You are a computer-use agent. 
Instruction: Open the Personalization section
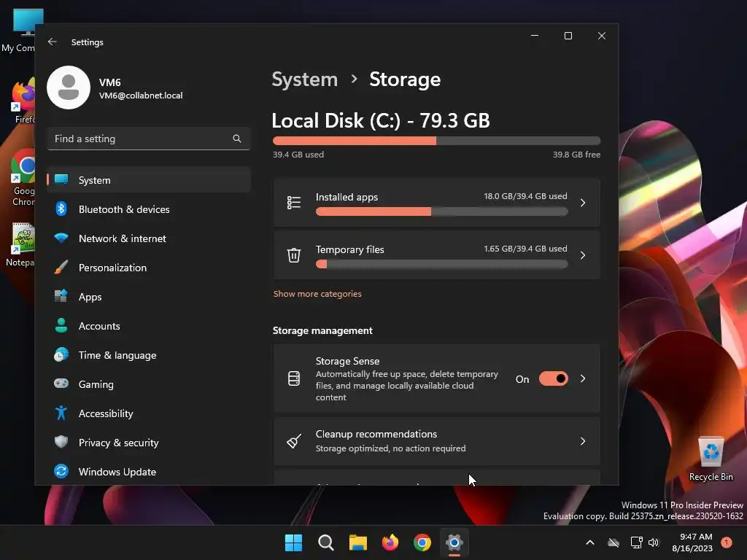pyautogui.click(x=149, y=267)
